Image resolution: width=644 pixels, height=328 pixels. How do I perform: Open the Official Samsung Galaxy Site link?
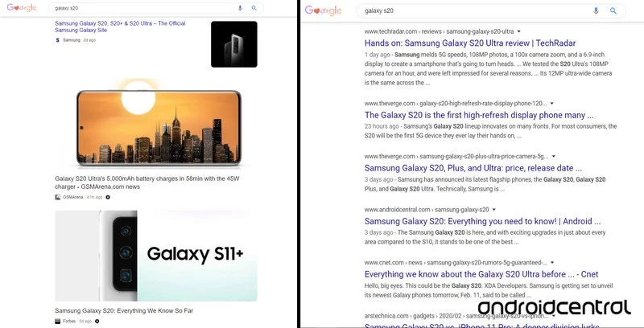point(120,27)
